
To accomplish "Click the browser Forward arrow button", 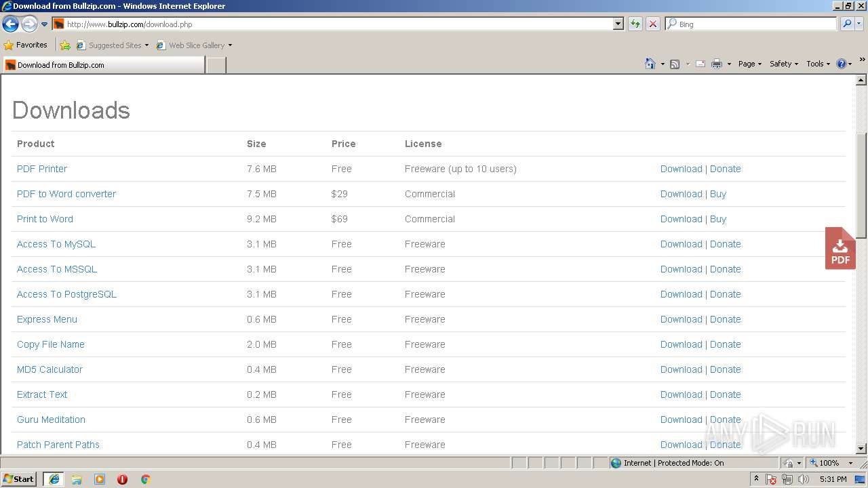I will pyautogui.click(x=29, y=24).
